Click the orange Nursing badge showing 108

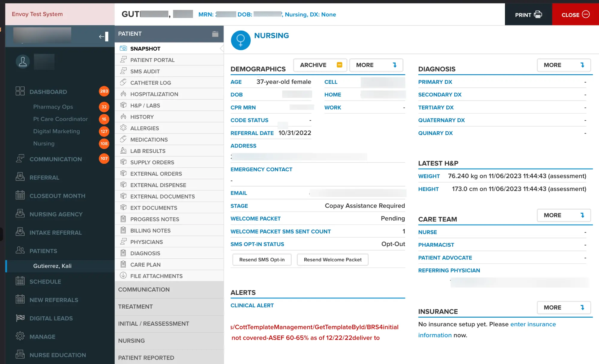[104, 144]
